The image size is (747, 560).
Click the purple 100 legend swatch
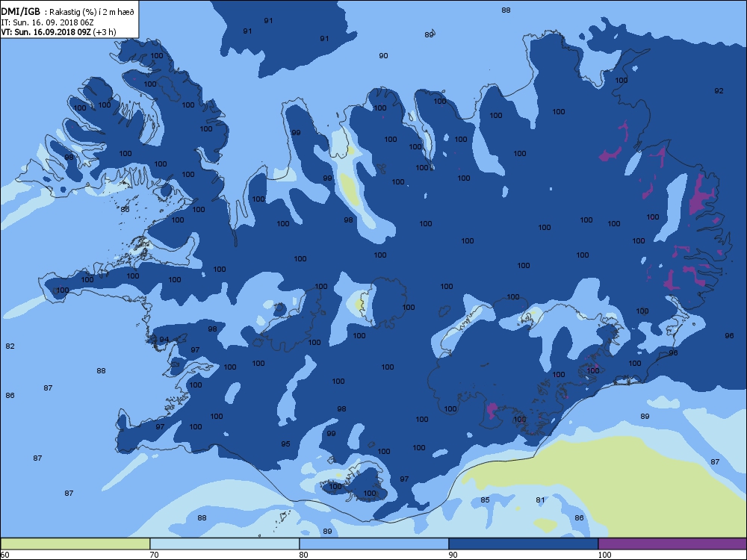coord(672,544)
